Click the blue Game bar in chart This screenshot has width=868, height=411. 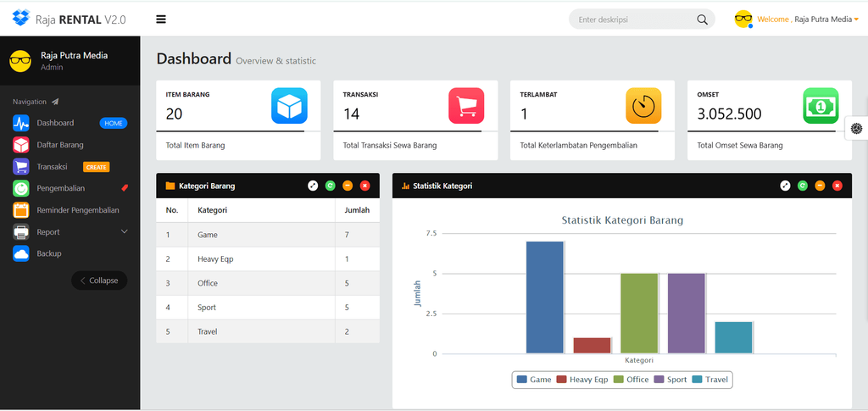pyautogui.click(x=545, y=297)
